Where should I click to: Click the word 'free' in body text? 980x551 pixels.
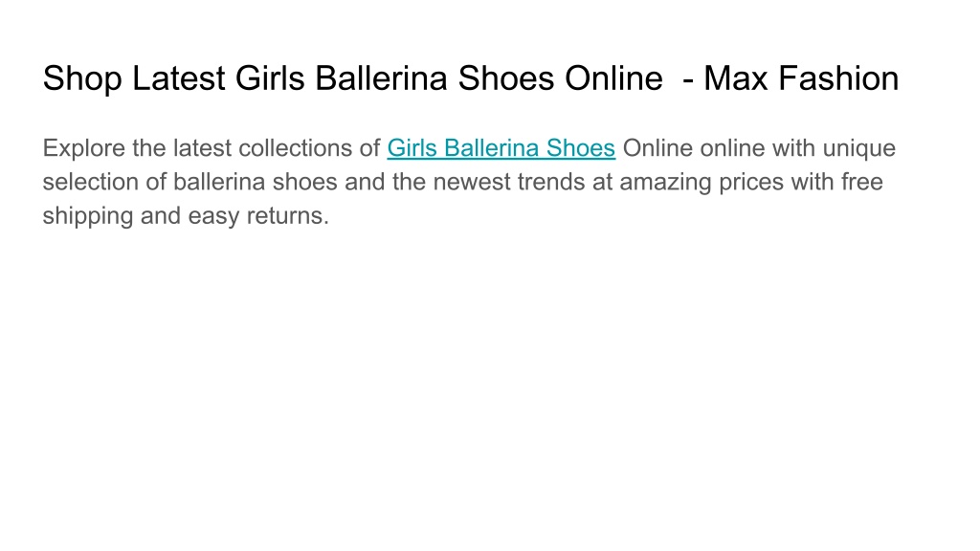click(x=862, y=182)
